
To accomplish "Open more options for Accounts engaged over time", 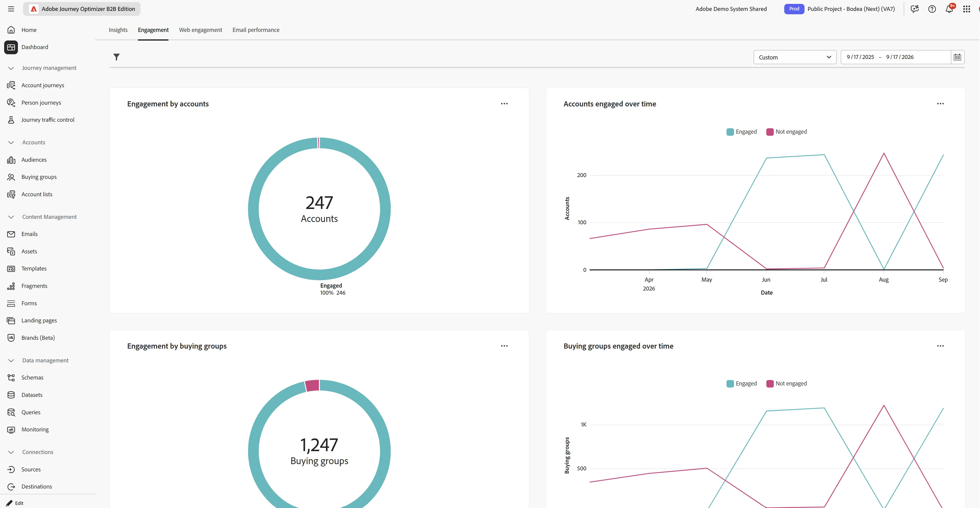I will pos(940,104).
